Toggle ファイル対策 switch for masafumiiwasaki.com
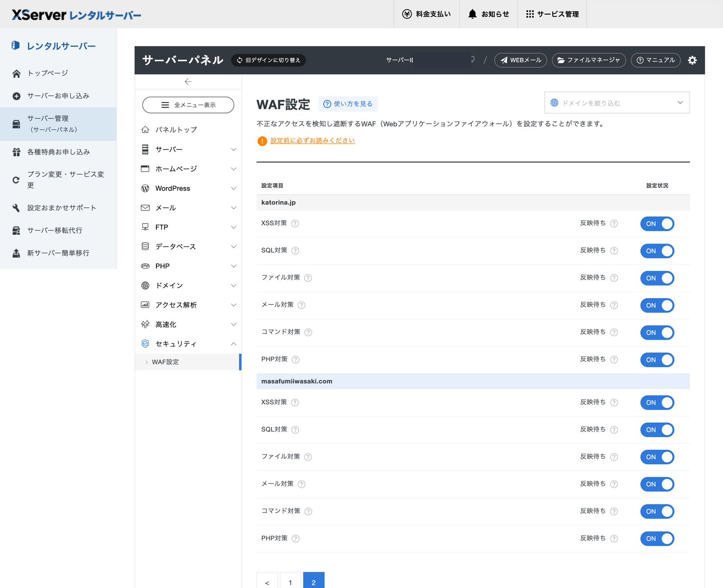 click(x=657, y=457)
